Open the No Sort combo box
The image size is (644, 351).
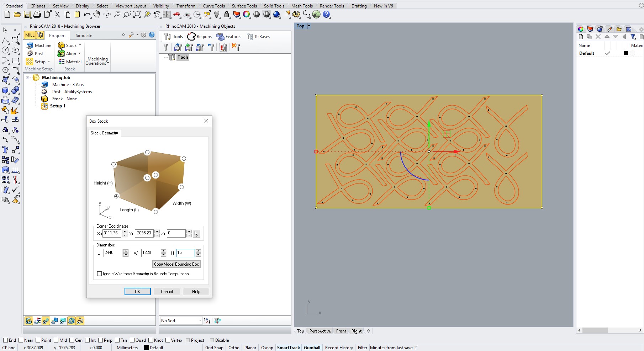pyautogui.click(x=181, y=321)
